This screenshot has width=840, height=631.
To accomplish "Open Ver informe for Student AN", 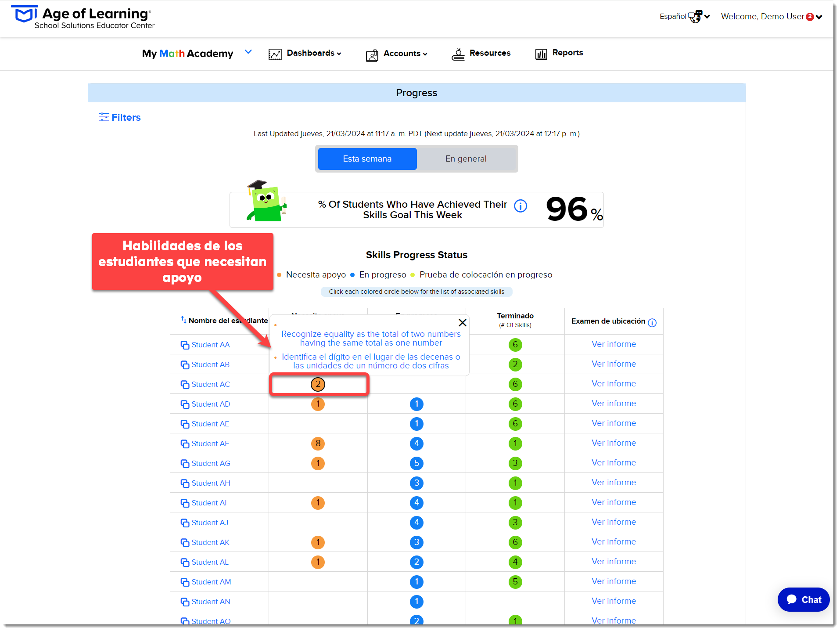I will click(614, 601).
